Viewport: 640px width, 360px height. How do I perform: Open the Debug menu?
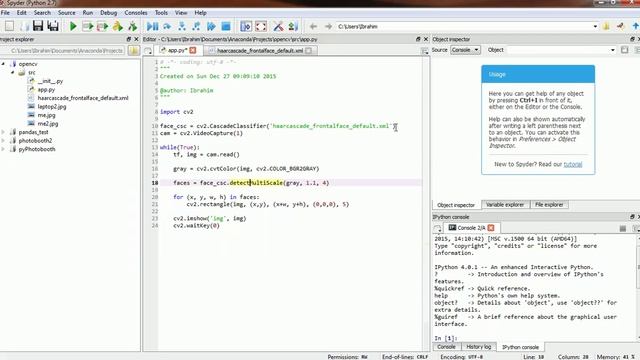pyautogui.click(x=109, y=13)
